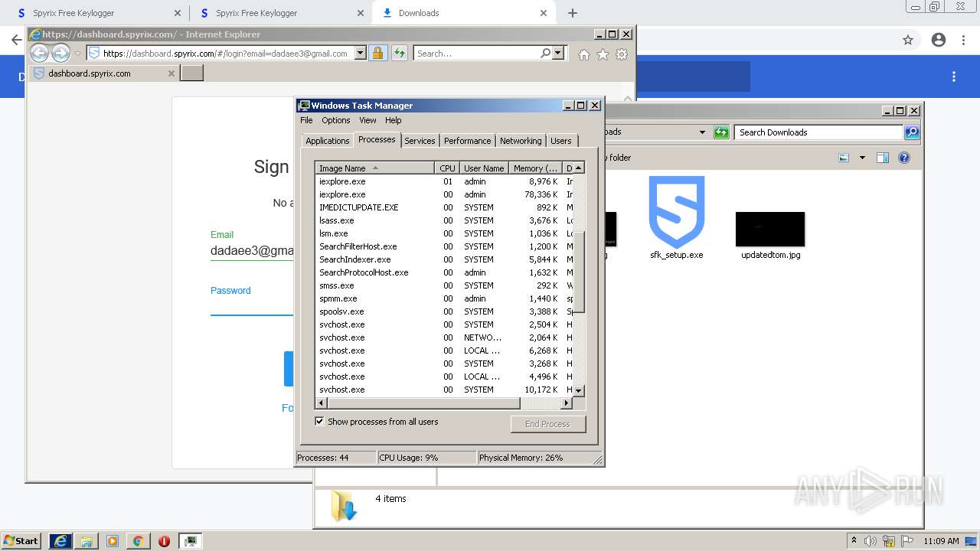The height and width of the screenshot is (551, 980).
Task: Click IE address bar URL field
Action: tap(225, 54)
